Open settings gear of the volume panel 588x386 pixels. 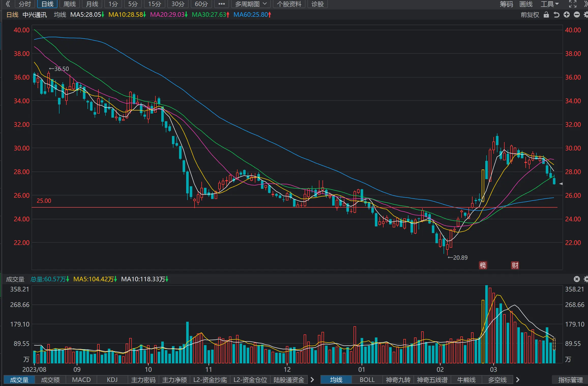click(586, 279)
